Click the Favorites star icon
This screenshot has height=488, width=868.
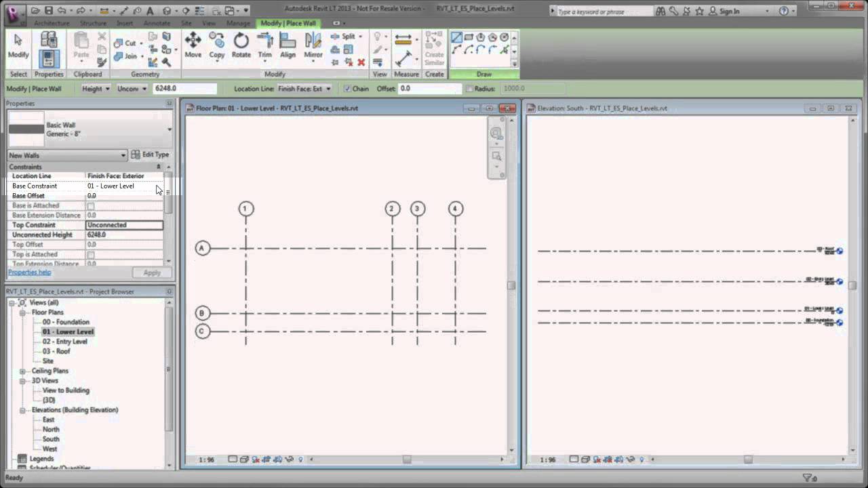[700, 11]
